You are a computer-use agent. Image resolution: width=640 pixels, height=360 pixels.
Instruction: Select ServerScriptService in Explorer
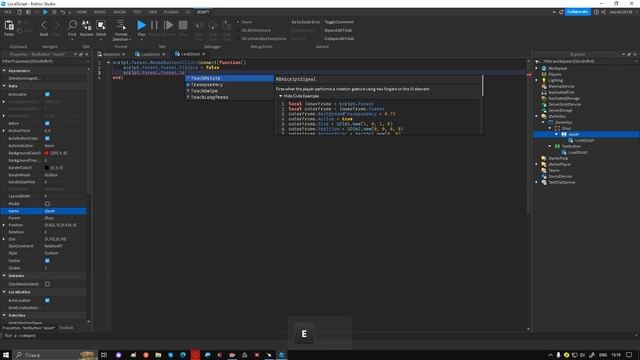click(564, 104)
